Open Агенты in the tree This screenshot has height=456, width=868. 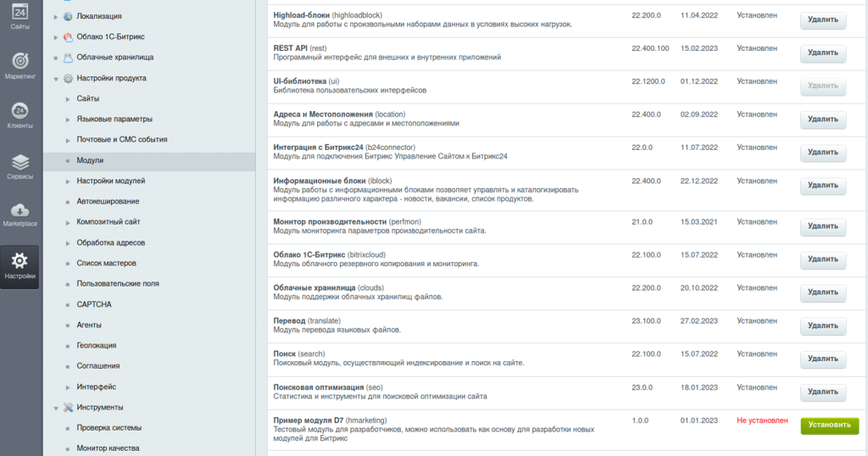89,325
